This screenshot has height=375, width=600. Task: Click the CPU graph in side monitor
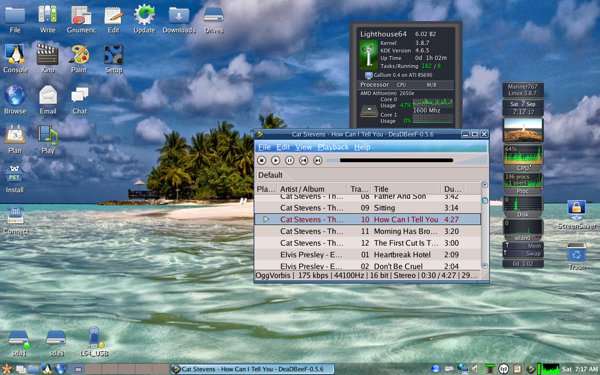point(523,157)
